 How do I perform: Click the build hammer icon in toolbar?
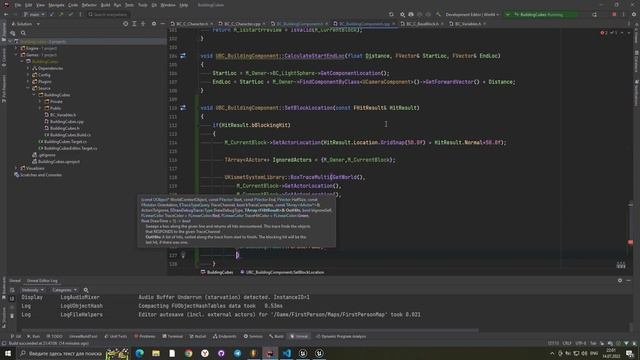click(438, 14)
